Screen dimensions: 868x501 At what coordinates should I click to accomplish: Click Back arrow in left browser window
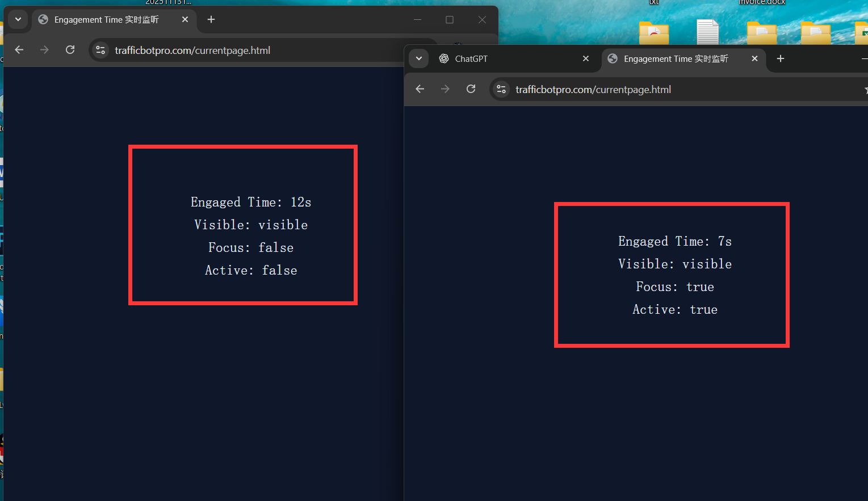(x=19, y=50)
